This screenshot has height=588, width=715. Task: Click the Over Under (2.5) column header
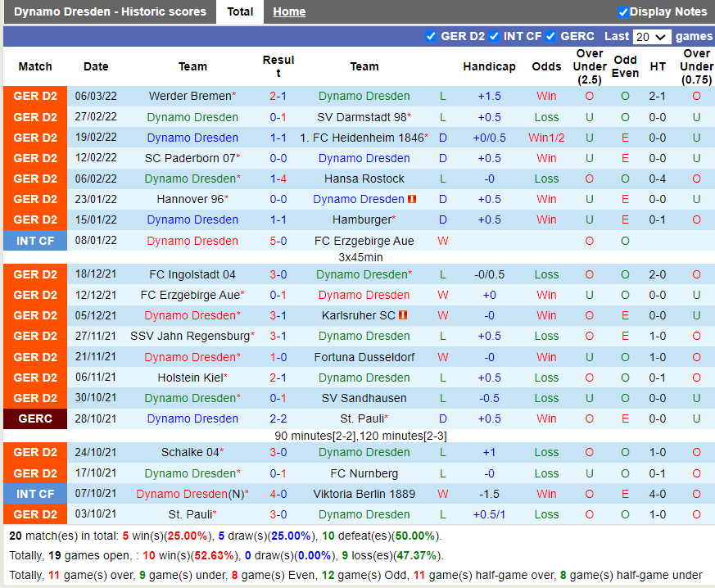coord(589,66)
